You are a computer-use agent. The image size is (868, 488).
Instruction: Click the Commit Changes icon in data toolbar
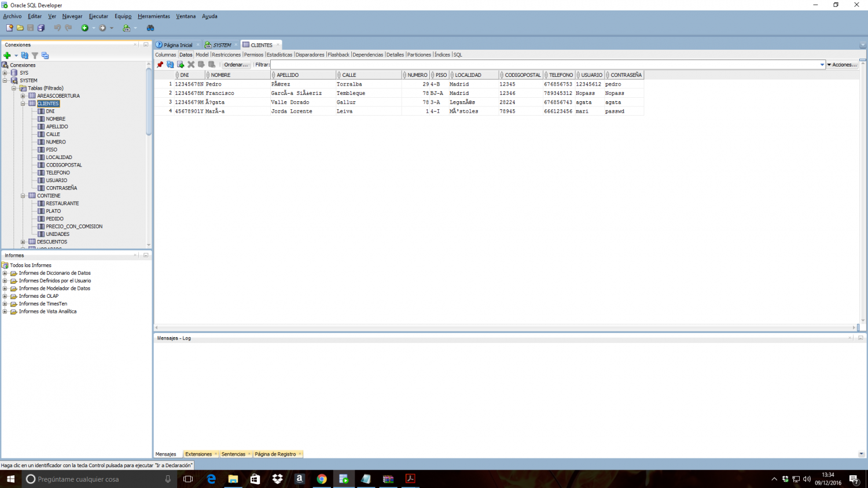(201, 65)
